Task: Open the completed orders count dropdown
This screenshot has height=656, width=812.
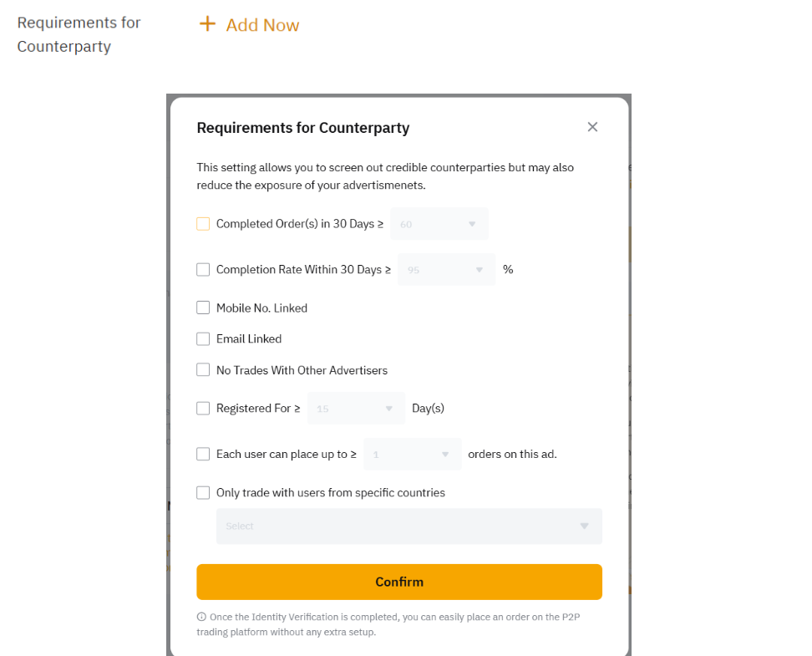Action: click(x=439, y=224)
